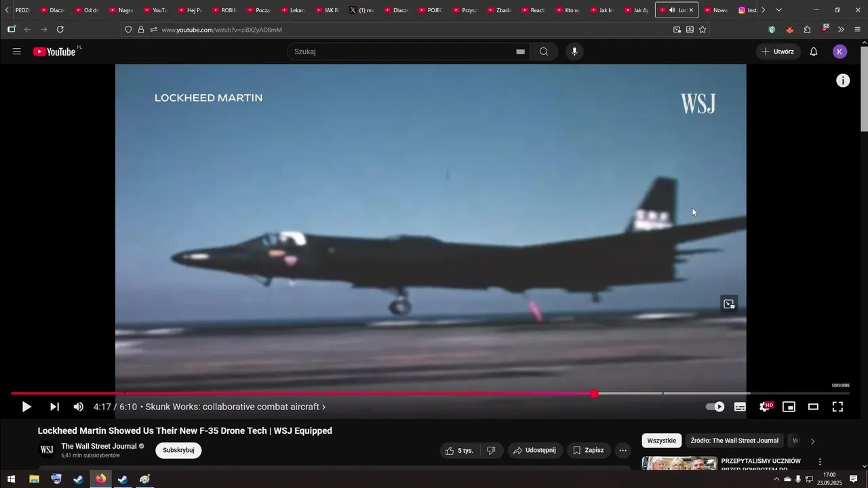Viewport: 868px width, 488px height.
Task: Show hidden system tray icons
Action: point(776,479)
